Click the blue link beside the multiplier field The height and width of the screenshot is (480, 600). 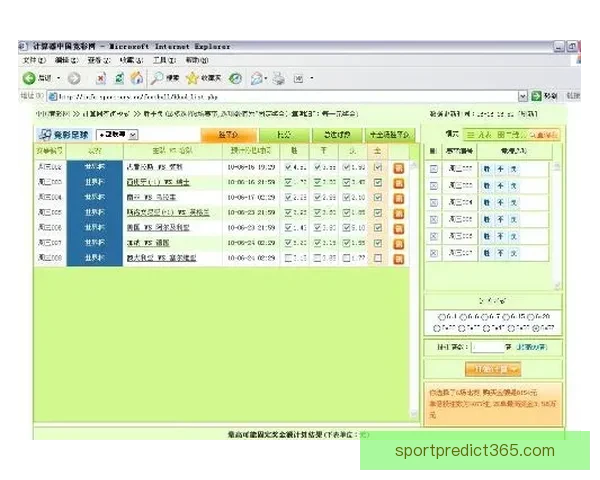coord(532,348)
